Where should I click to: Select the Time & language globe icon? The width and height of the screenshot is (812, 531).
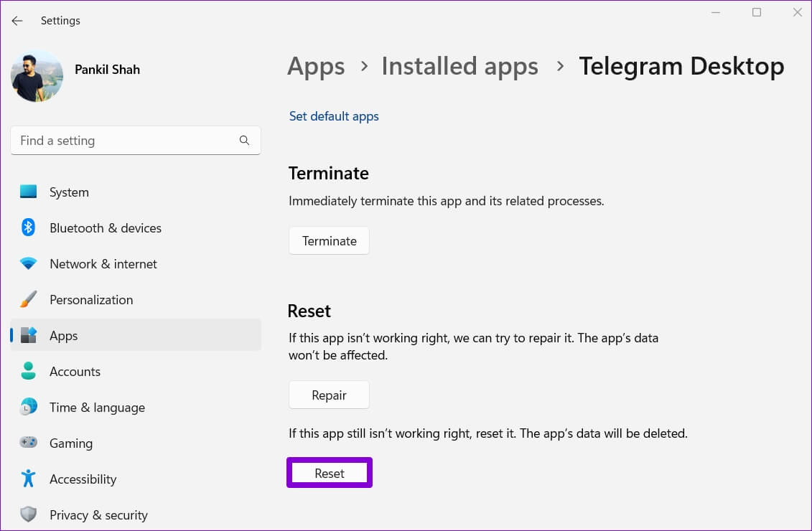click(29, 407)
